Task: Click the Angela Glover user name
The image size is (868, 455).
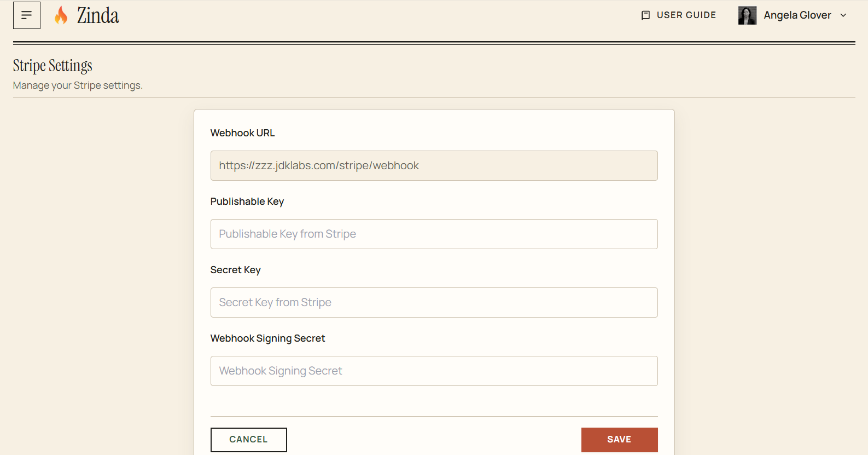Action: point(797,15)
